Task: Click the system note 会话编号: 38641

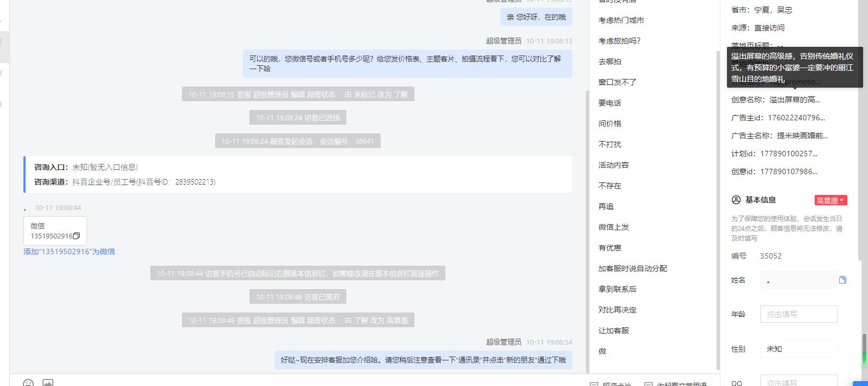Action: 298,141
